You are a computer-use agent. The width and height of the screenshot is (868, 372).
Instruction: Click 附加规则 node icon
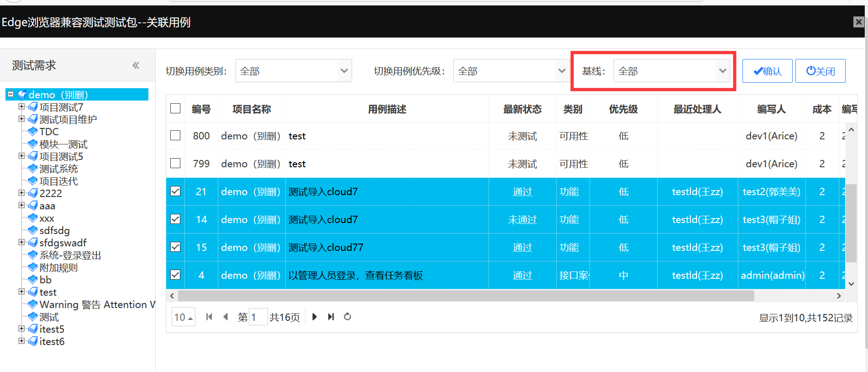coord(33,267)
